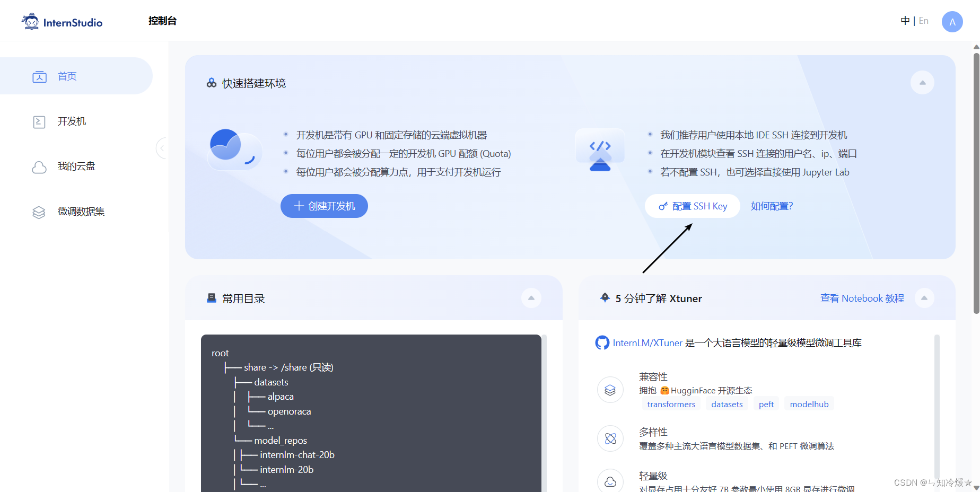This screenshot has width=980, height=492.
Task: Select the alpaca directory row
Action: coord(281,397)
